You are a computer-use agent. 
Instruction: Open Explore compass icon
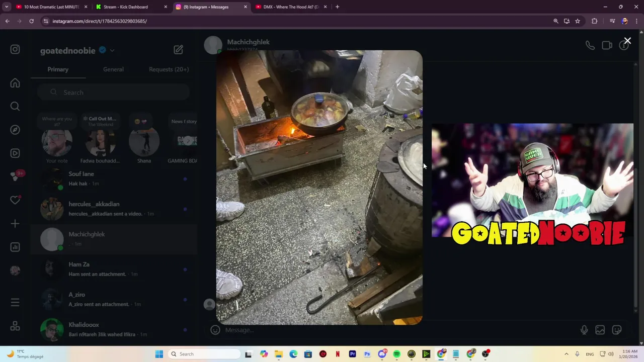tap(15, 130)
